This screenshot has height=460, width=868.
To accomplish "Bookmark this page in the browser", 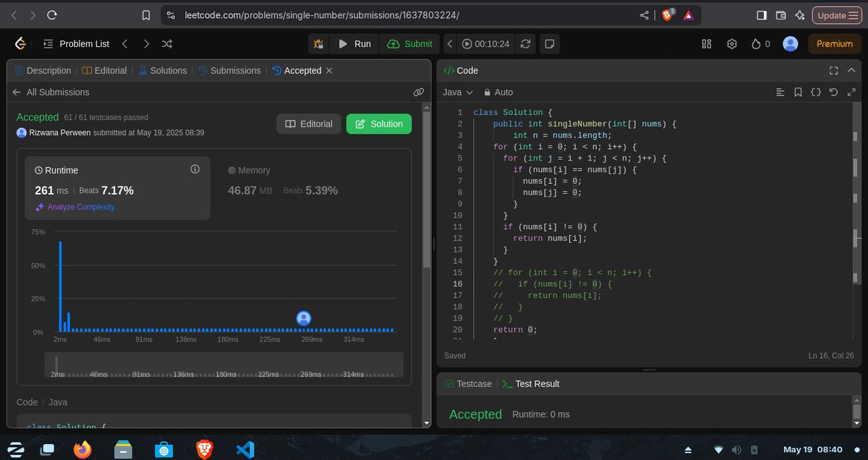I will tap(146, 14).
